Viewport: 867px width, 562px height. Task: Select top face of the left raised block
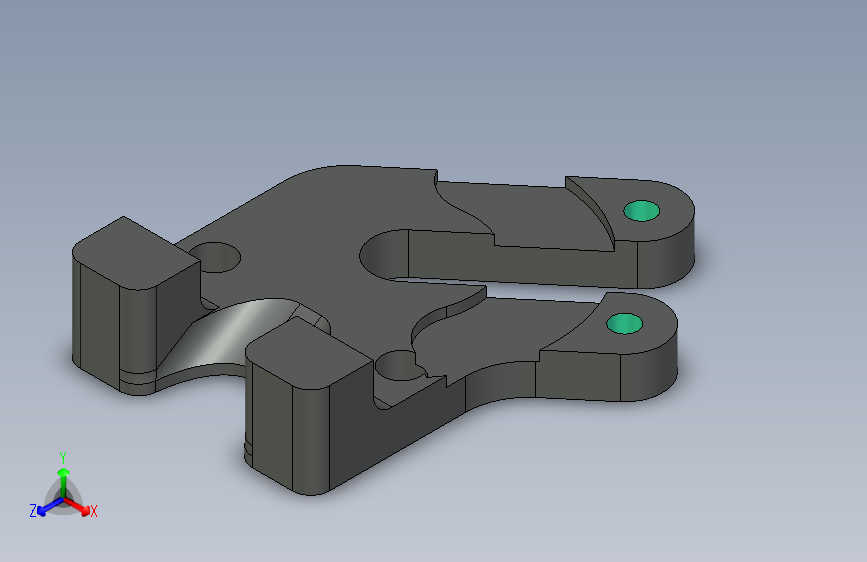(x=136, y=253)
